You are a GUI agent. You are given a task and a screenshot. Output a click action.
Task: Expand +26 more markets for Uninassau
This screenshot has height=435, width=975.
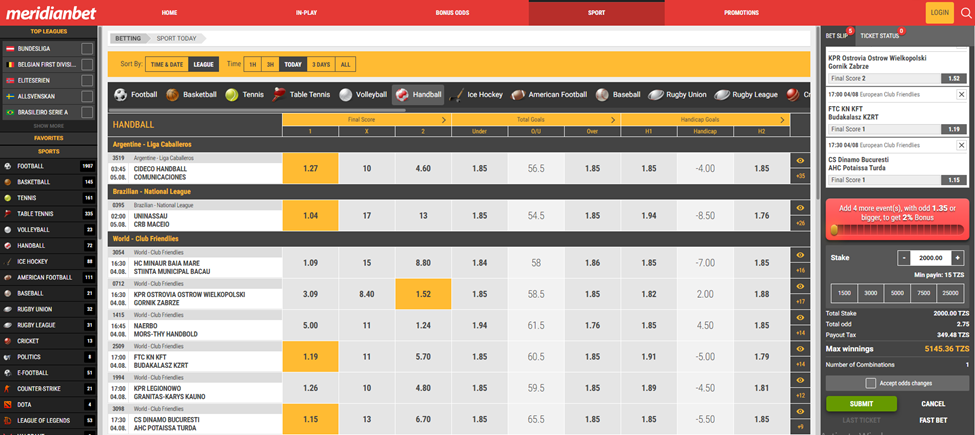800,223
